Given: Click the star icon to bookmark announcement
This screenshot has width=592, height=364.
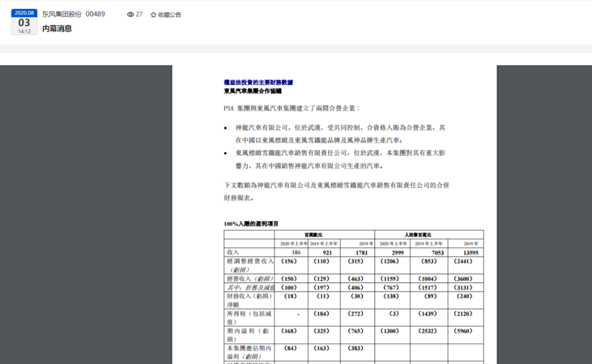Looking at the screenshot, I should coord(153,15).
